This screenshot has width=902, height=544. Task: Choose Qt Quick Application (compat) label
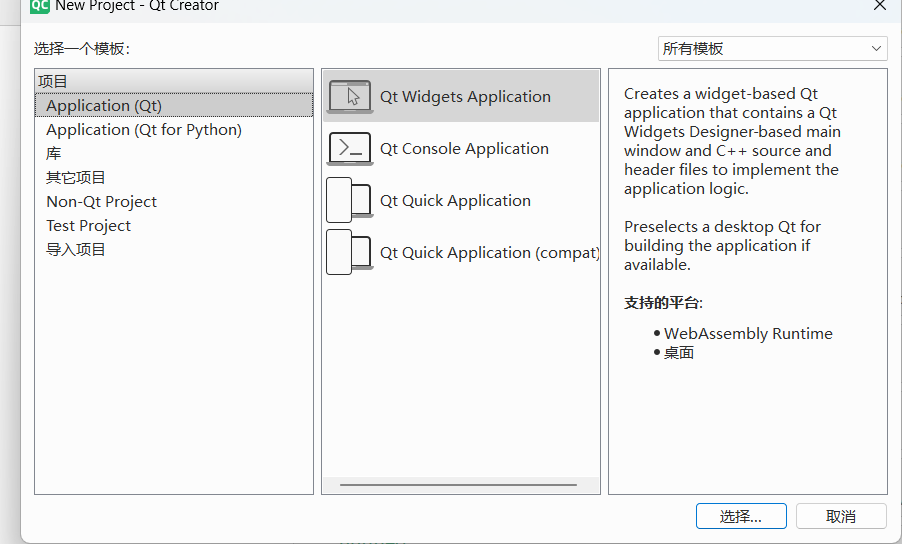click(490, 252)
